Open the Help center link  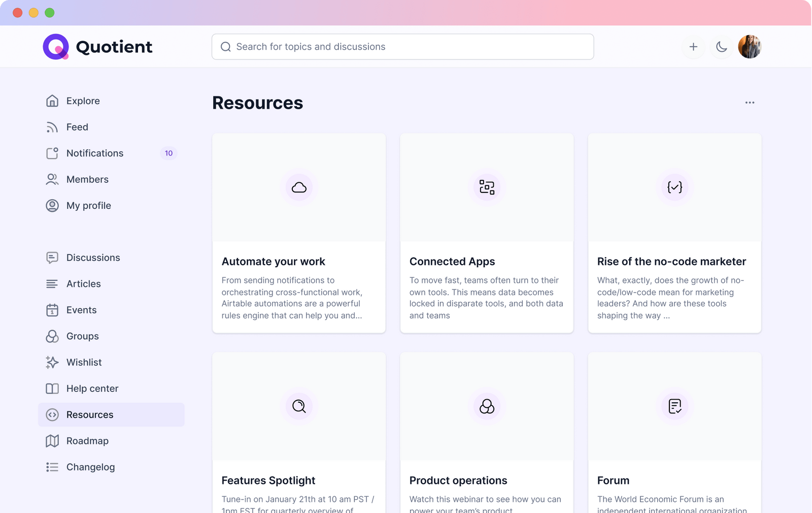pos(92,388)
